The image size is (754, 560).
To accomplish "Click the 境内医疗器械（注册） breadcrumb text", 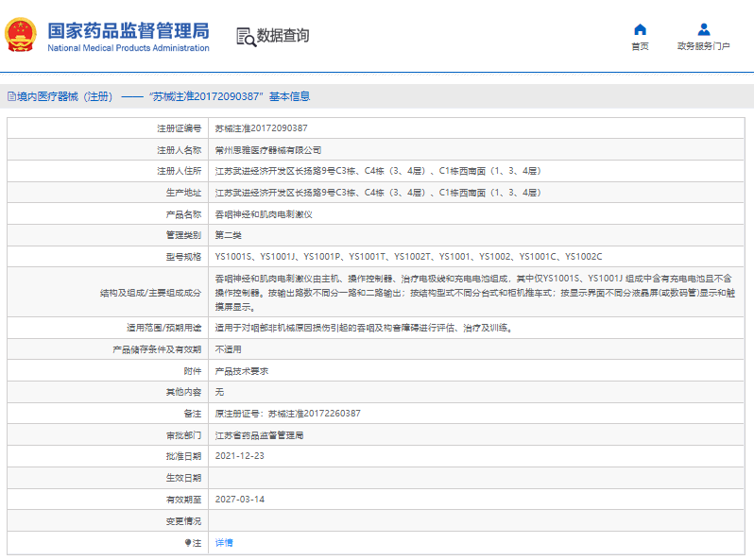I will tap(65, 96).
